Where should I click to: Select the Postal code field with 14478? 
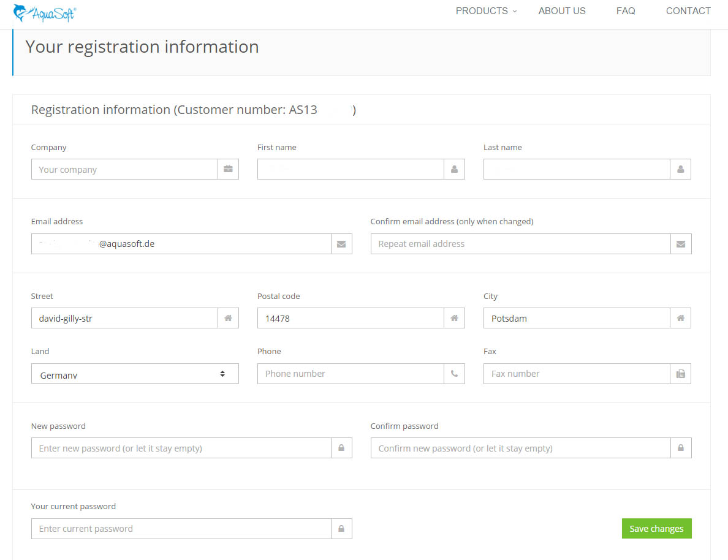coord(351,318)
